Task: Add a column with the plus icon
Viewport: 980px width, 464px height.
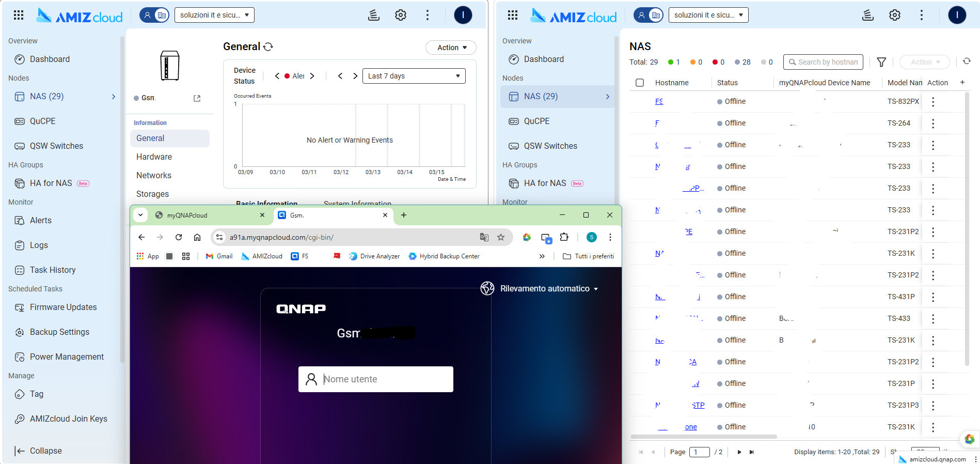Action: click(962, 83)
